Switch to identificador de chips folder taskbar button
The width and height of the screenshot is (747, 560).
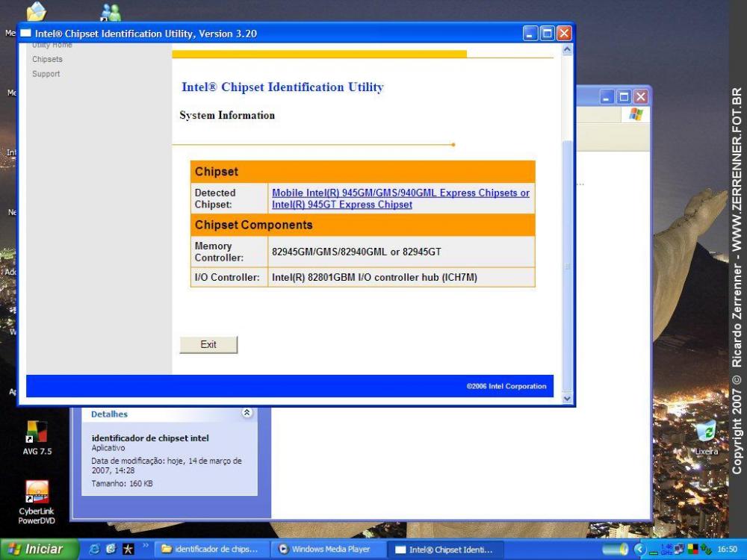[x=211, y=550]
